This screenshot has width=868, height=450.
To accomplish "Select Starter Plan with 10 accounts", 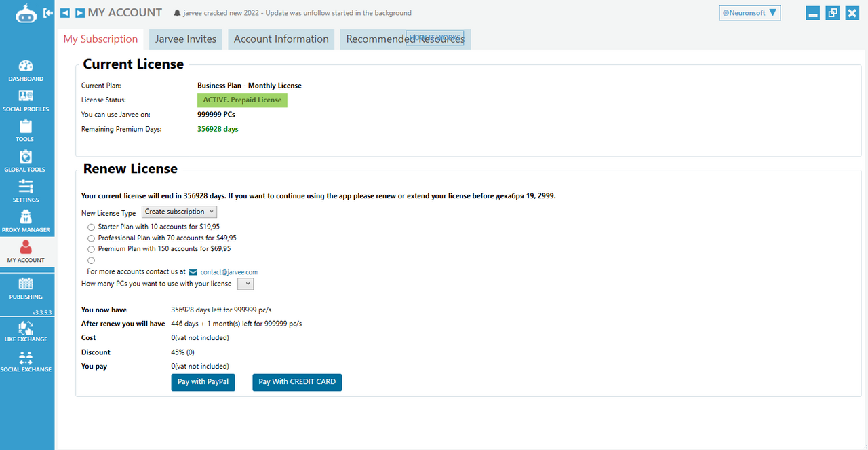I will (92, 227).
